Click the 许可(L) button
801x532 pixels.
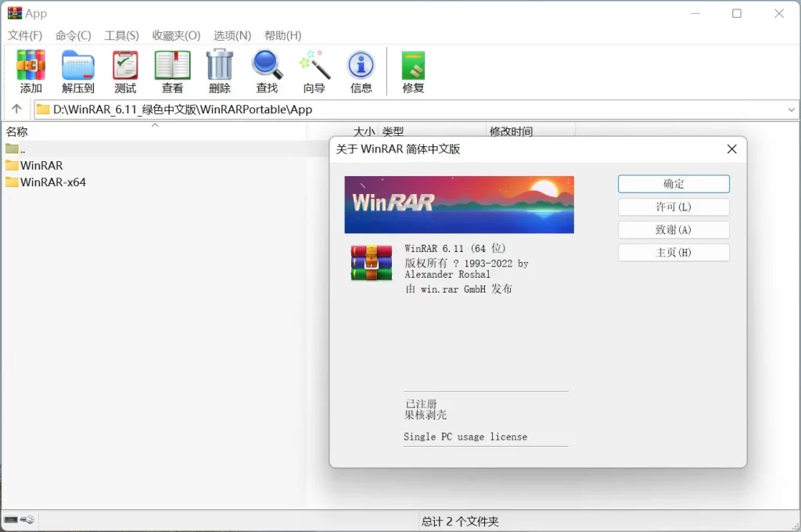(x=673, y=207)
